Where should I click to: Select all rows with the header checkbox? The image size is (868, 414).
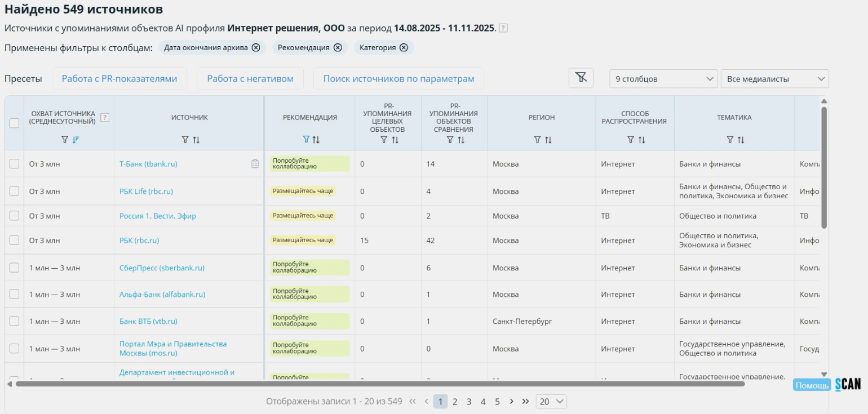[15, 123]
